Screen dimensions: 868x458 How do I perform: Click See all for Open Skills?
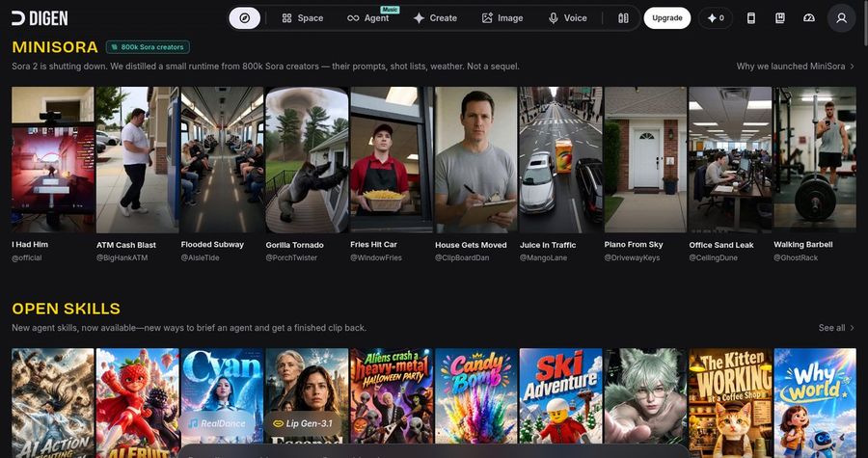[836, 328]
